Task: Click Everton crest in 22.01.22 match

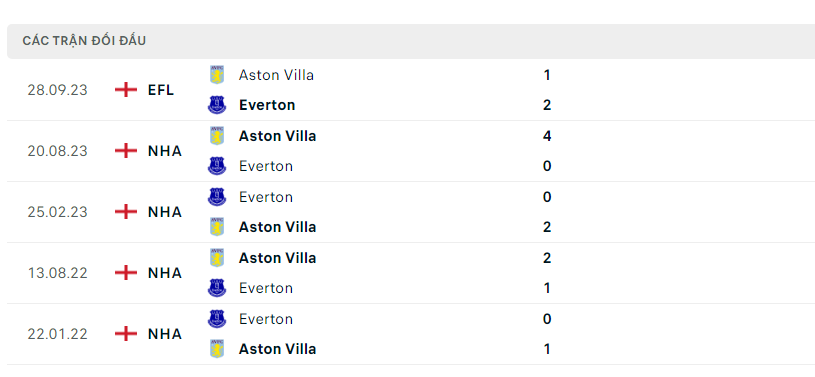Action: 217,318
